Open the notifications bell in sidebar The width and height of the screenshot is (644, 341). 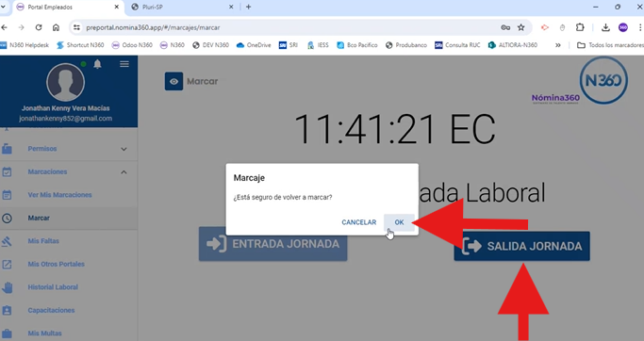tap(97, 64)
